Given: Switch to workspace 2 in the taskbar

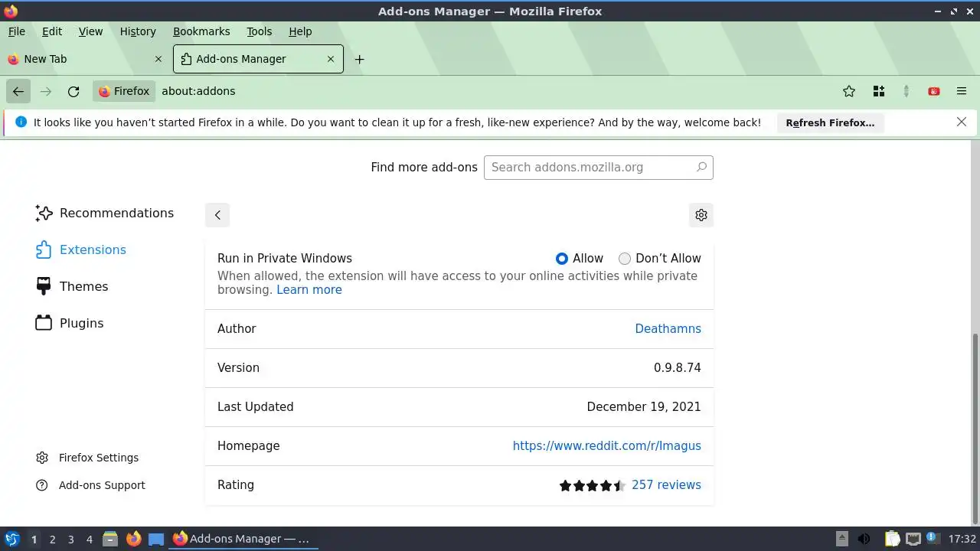Looking at the screenshot, I should [x=52, y=540].
